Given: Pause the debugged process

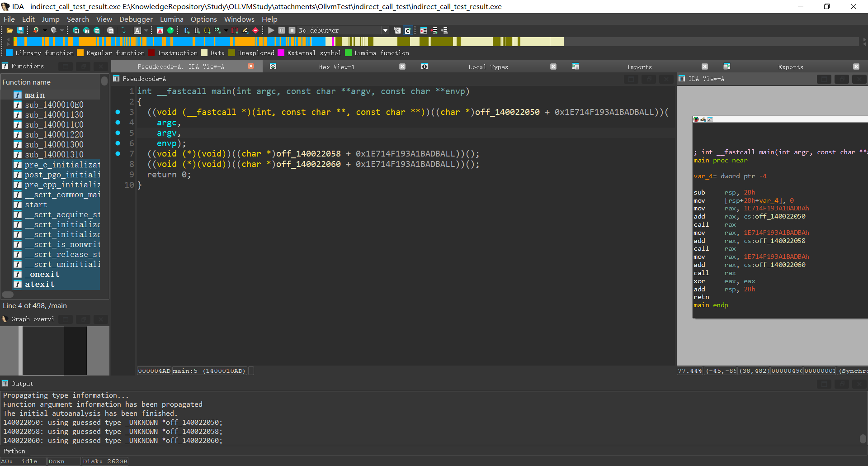Looking at the screenshot, I should [281, 30].
